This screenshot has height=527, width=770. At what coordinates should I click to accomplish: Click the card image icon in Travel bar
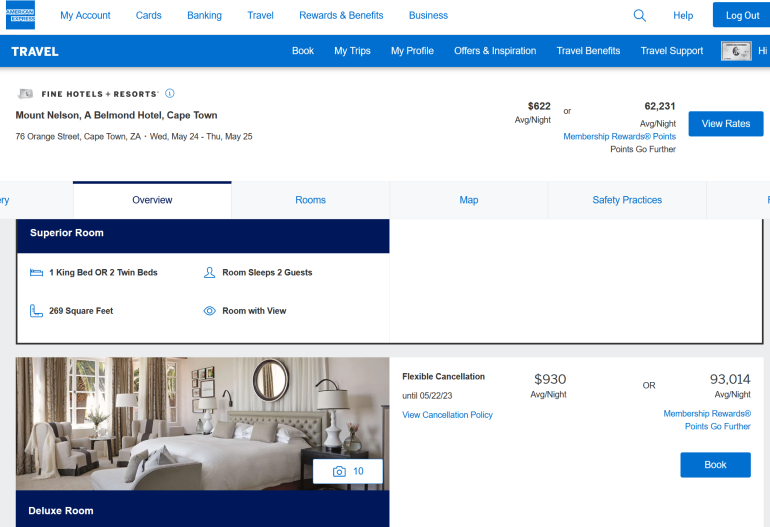[736, 51]
